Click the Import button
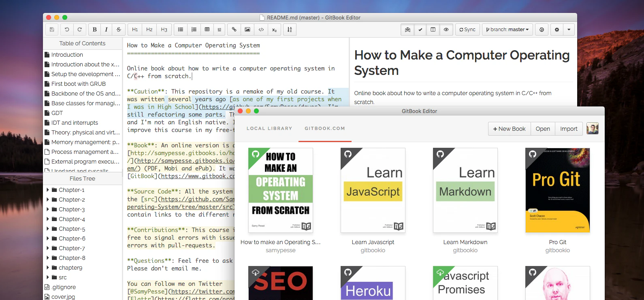Screen dimensions: 644x300 pyautogui.click(x=569, y=129)
